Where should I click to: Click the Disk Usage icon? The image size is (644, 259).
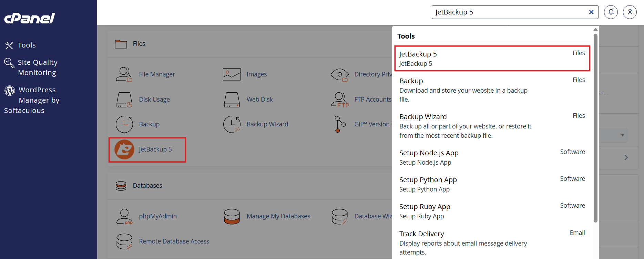click(x=124, y=100)
